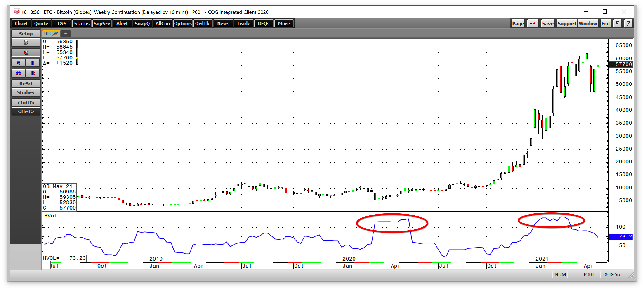Click the minus-plus zoom icon button
The image size is (644, 290).
(532, 23)
